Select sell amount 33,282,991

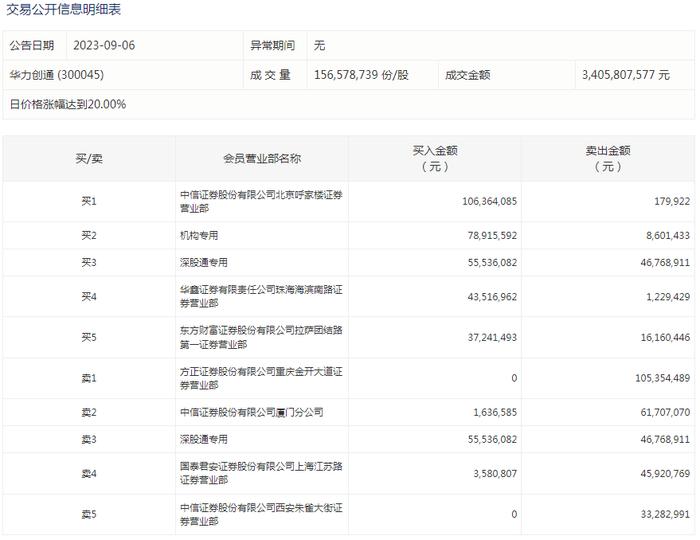(665, 515)
